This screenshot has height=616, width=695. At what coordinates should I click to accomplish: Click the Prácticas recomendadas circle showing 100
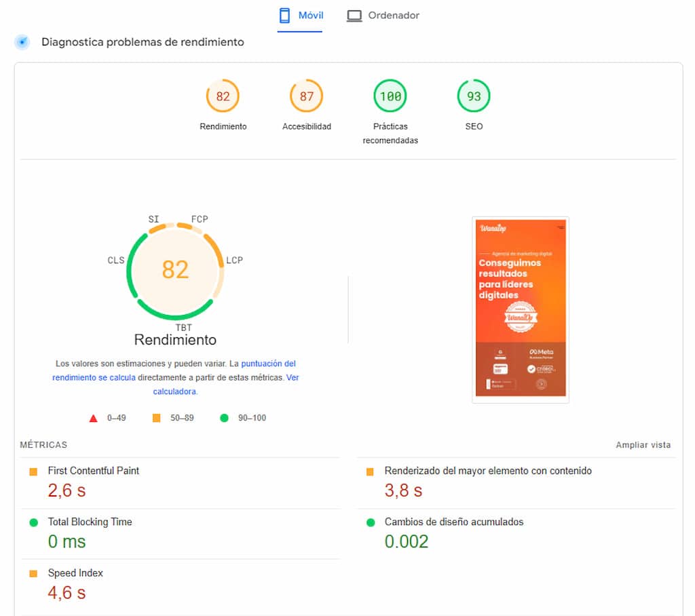click(x=390, y=96)
